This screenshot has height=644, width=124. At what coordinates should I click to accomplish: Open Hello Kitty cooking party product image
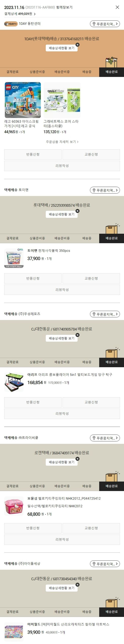(x=14, y=506)
